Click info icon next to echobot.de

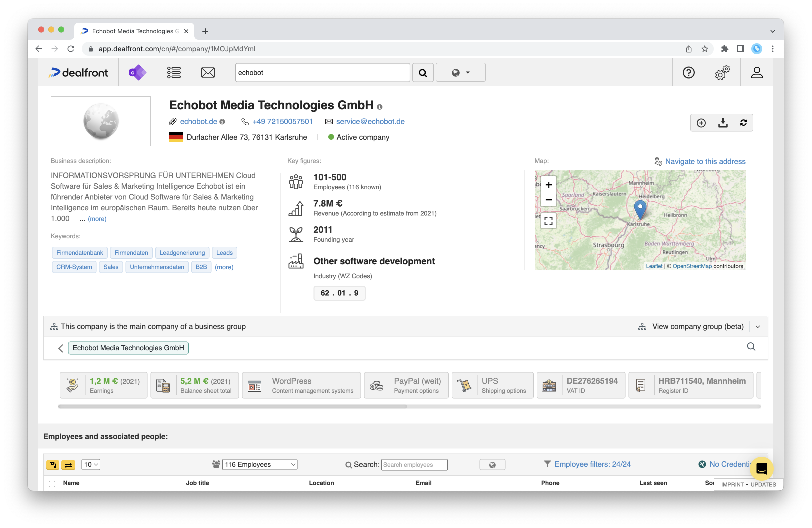click(222, 122)
